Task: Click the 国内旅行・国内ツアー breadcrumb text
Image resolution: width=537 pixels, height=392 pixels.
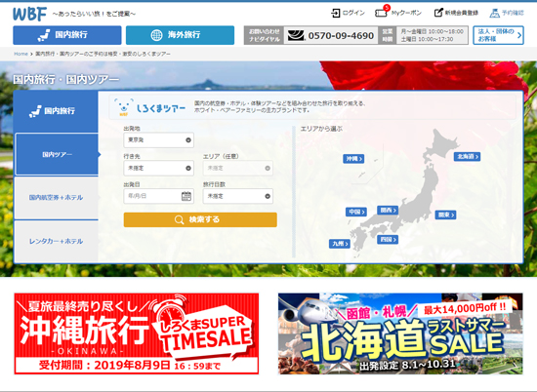Action: [103, 54]
